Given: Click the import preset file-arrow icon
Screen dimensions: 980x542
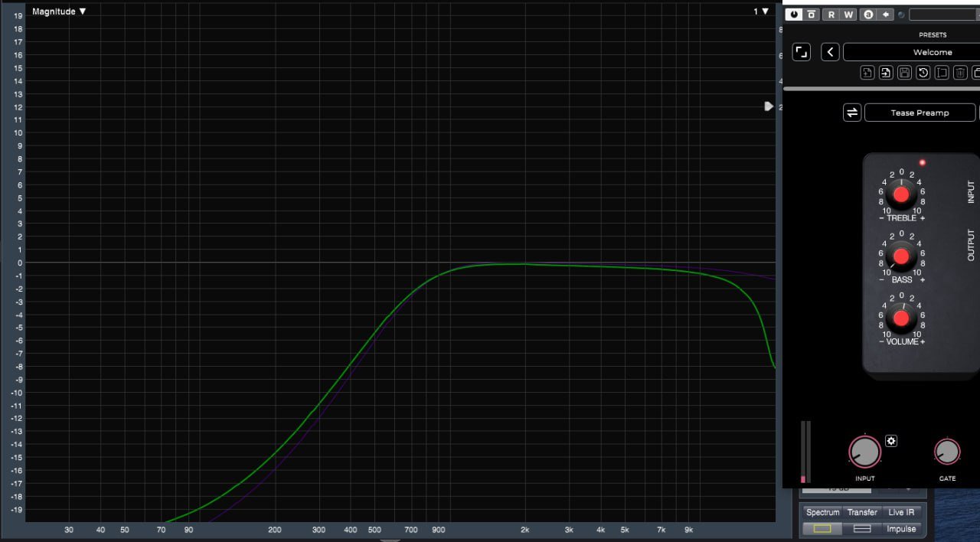Looking at the screenshot, I should coord(886,73).
